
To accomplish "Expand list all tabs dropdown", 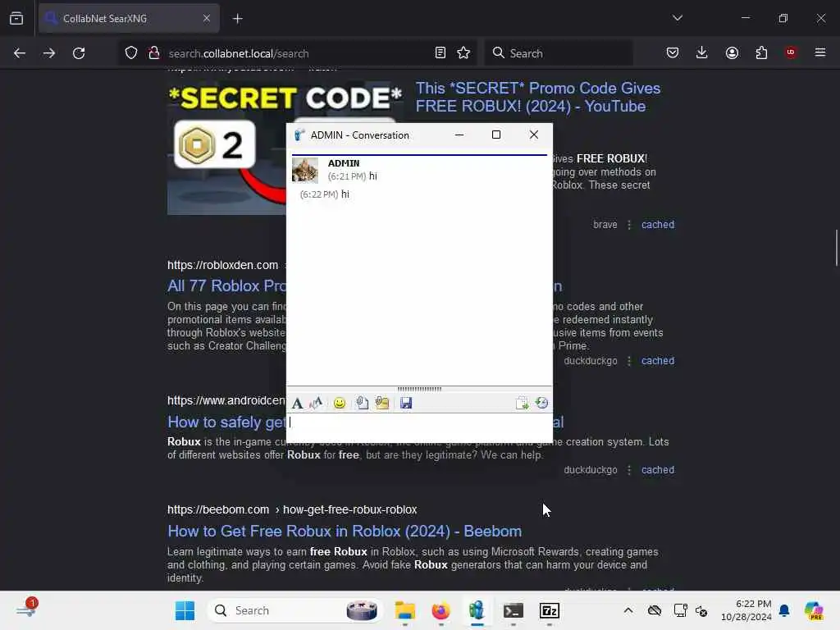I will [678, 18].
